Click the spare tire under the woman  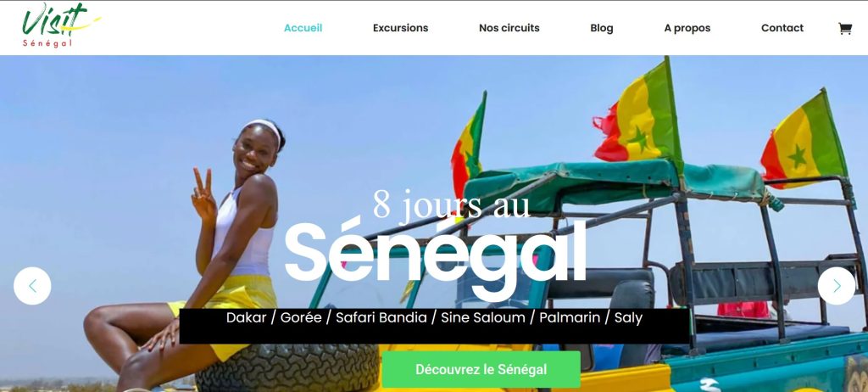tap(287, 367)
